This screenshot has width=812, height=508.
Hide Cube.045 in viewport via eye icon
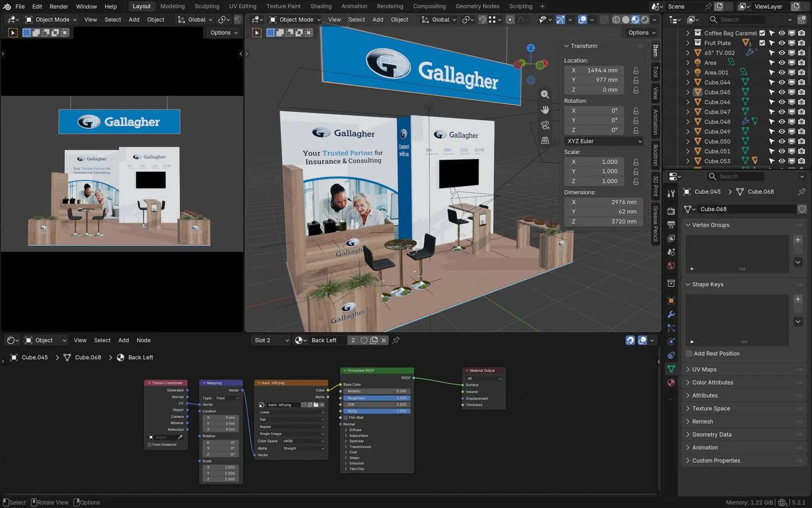click(x=782, y=92)
